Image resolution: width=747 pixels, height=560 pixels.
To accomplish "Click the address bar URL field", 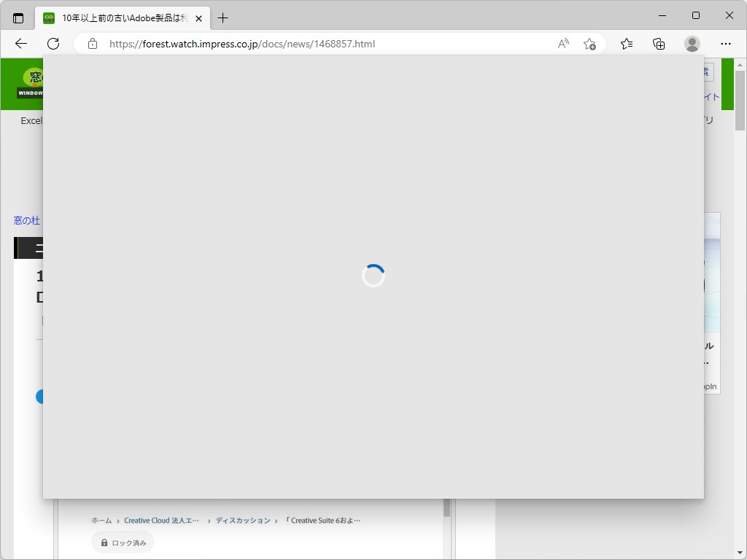I will tap(241, 44).
